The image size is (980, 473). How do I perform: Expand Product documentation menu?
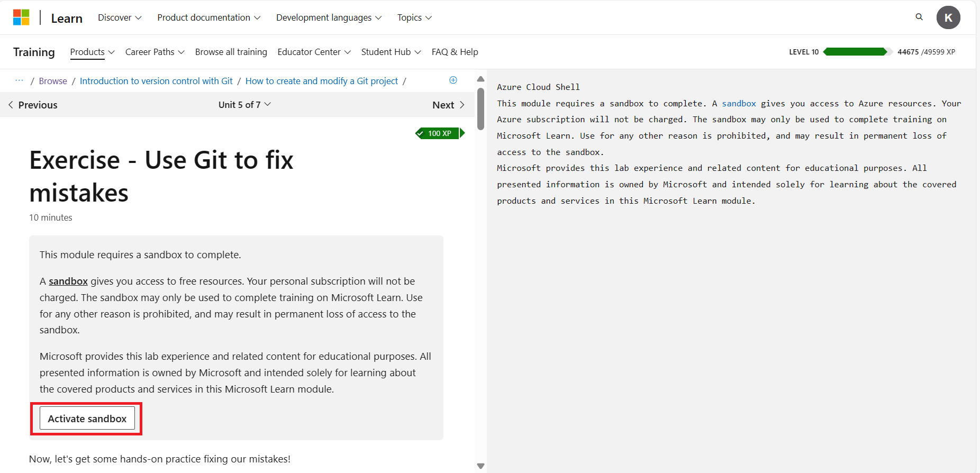click(x=208, y=17)
